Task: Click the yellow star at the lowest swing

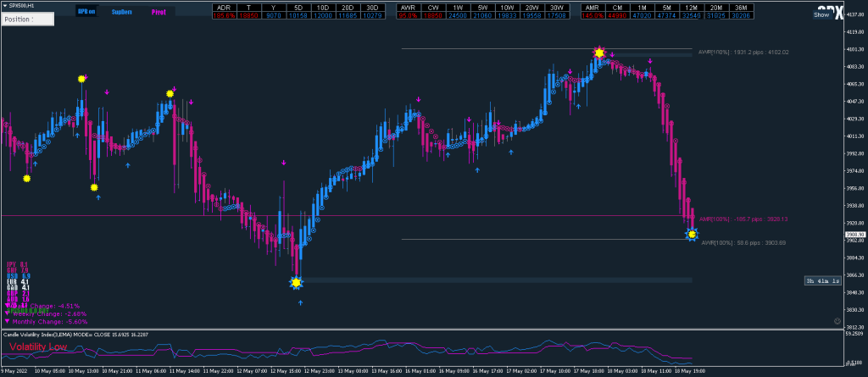Action: pos(296,282)
